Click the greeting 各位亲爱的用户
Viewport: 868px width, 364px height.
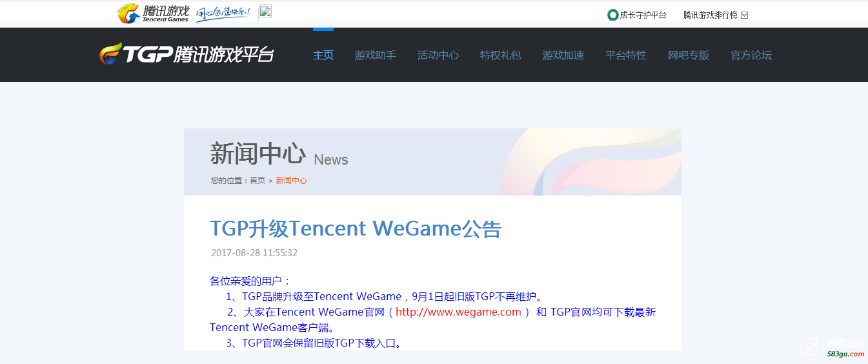pyautogui.click(x=250, y=281)
